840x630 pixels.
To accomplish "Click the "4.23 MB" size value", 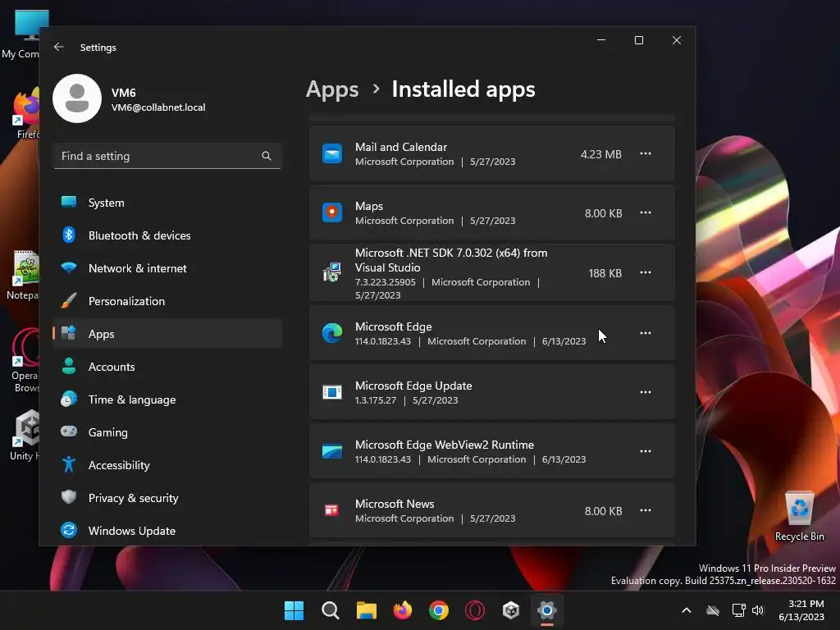I will tap(601, 154).
